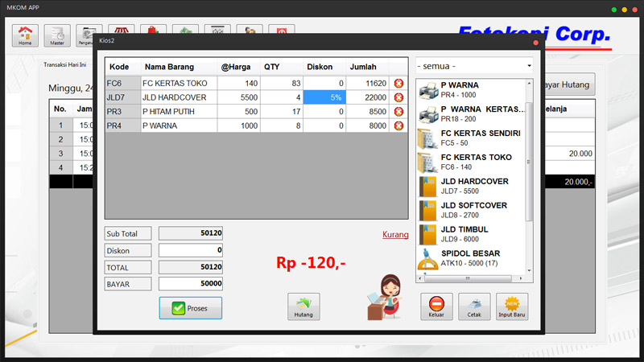Click the BAYAR amount field

(191, 284)
